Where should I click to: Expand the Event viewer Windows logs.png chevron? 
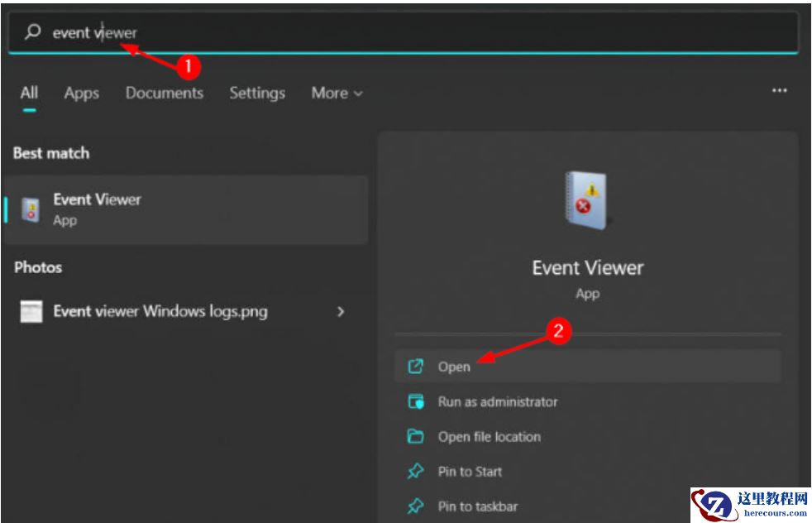(x=341, y=312)
